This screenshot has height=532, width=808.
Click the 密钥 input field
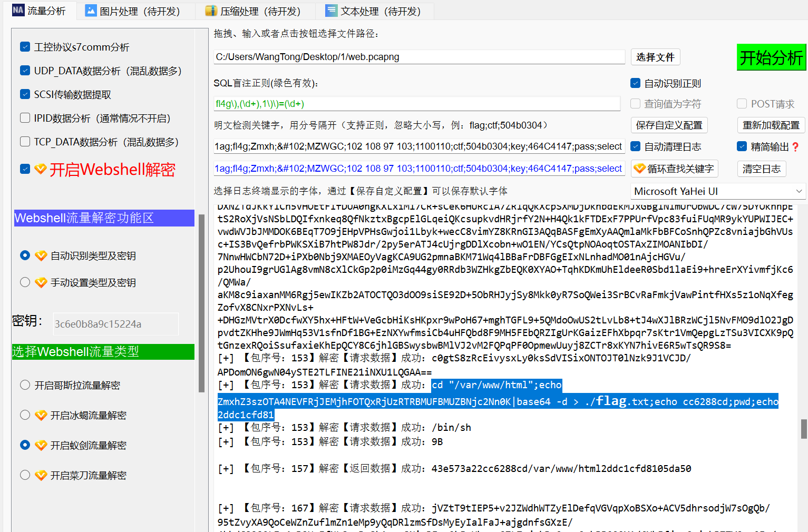(116, 324)
